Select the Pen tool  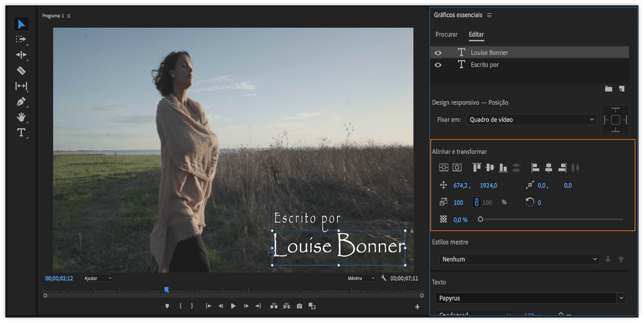21,102
